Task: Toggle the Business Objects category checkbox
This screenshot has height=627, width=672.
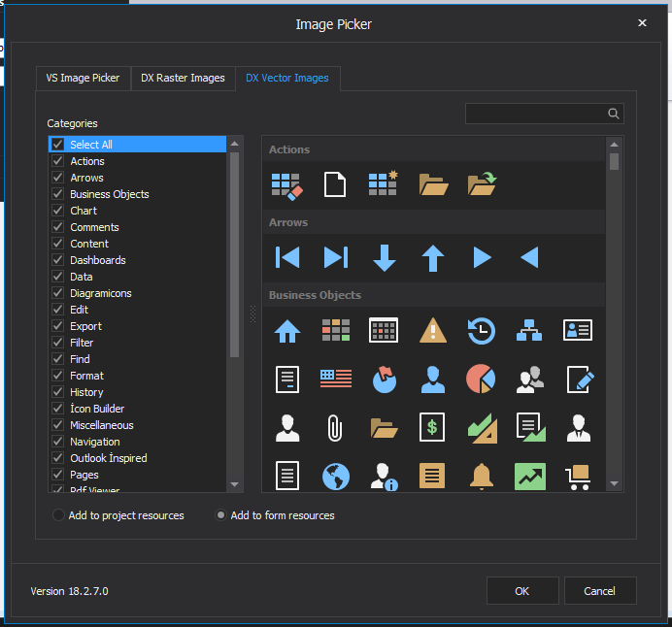Action: point(58,194)
